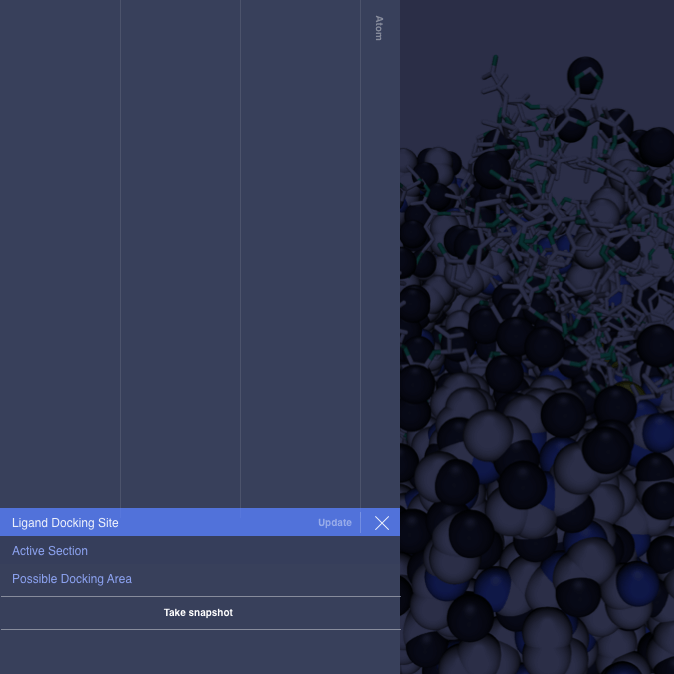Pick the isolated ring atop the molecule
This screenshot has width=674, height=674.
pos(585,75)
